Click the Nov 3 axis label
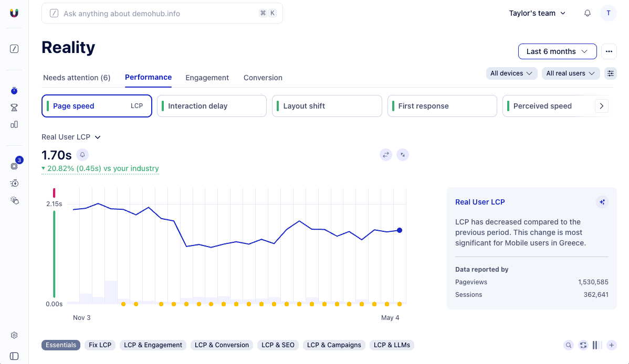Viewport: 629px width, 364px height. [82, 317]
